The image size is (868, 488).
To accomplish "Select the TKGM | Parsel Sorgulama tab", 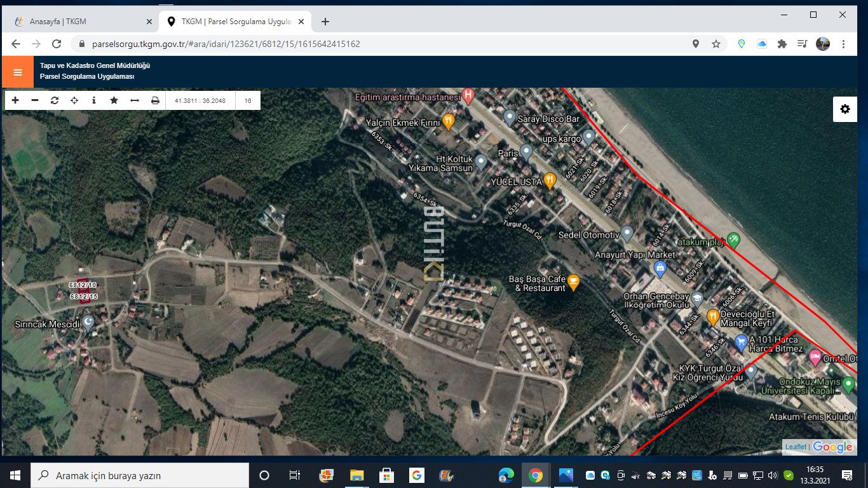I will pyautogui.click(x=235, y=22).
